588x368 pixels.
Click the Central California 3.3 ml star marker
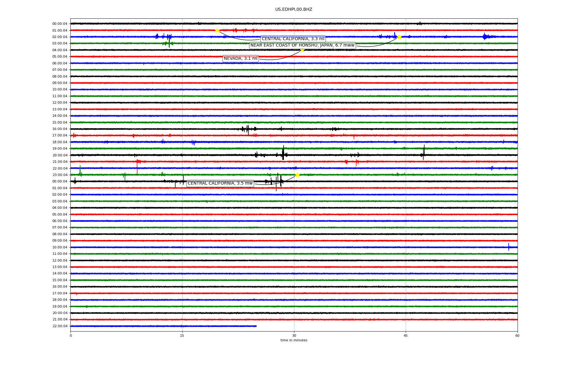[217, 30]
